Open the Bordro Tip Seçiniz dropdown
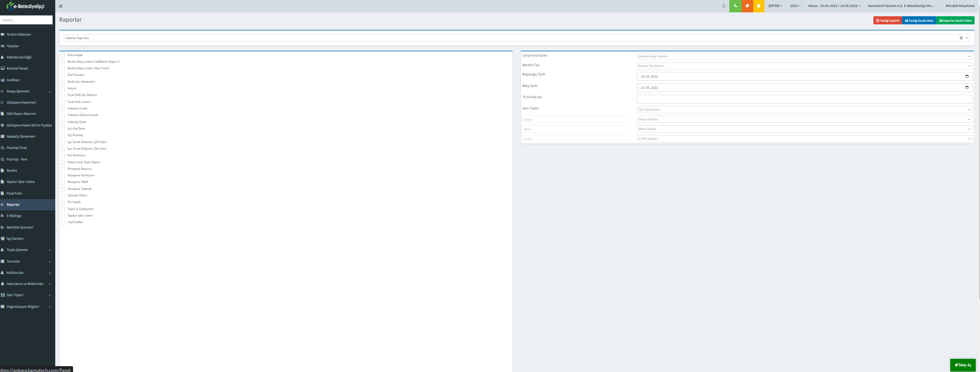This screenshot has height=372, width=980. pos(805,66)
